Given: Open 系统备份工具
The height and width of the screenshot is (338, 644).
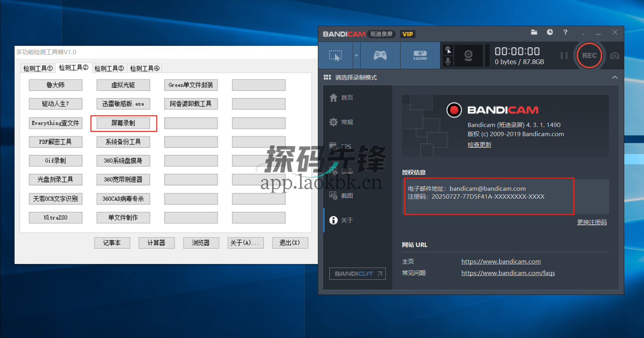Looking at the screenshot, I should (123, 142).
